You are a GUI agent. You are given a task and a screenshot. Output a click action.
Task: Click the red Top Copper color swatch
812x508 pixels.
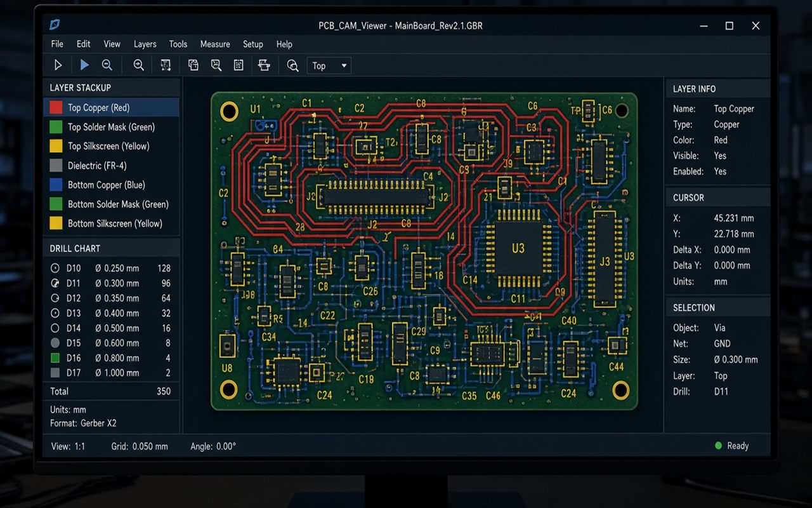click(x=56, y=107)
